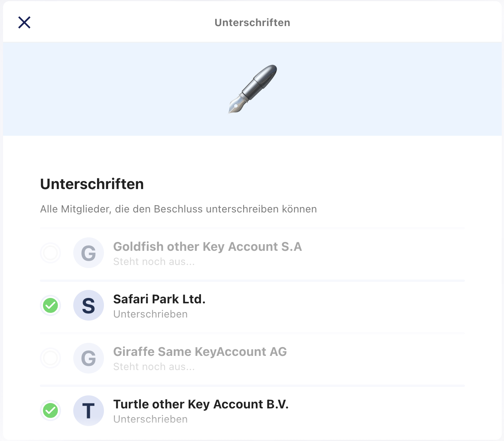Select Giraffe Same KeyAccount AG name
The height and width of the screenshot is (441, 504).
coord(200,352)
